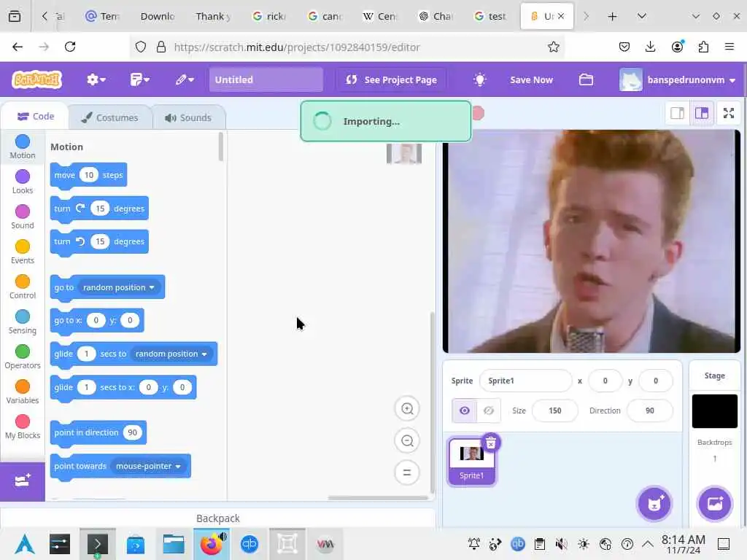Screen dimensions: 747x560
Task: Open banspedrunonvm account menu
Action: click(678, 79)
